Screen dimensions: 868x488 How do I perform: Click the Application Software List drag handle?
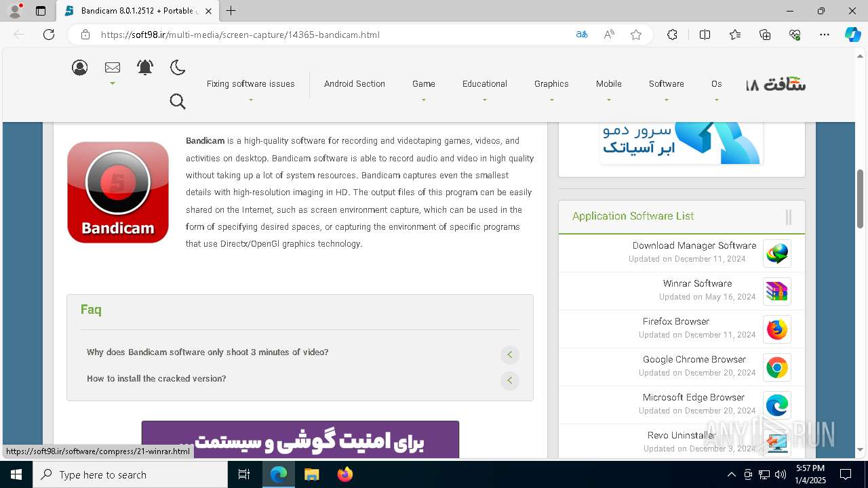(789, 217)
